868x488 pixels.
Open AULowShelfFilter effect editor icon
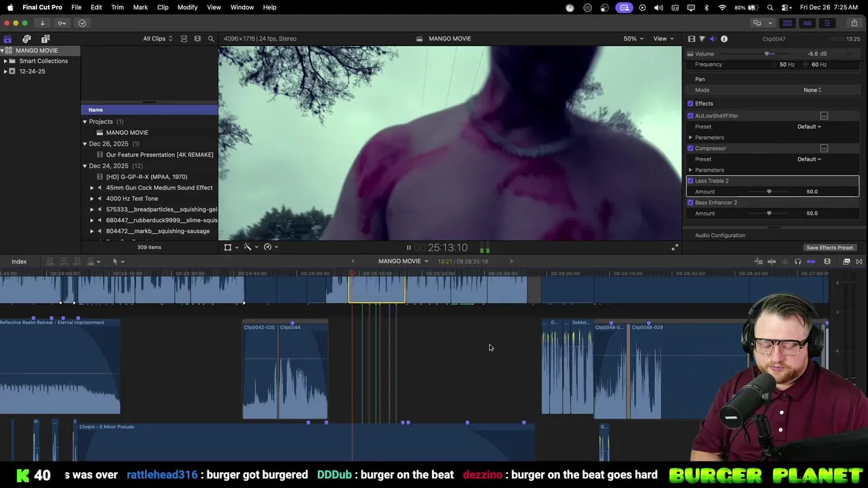pyautogui.click(x=824, y=116)
